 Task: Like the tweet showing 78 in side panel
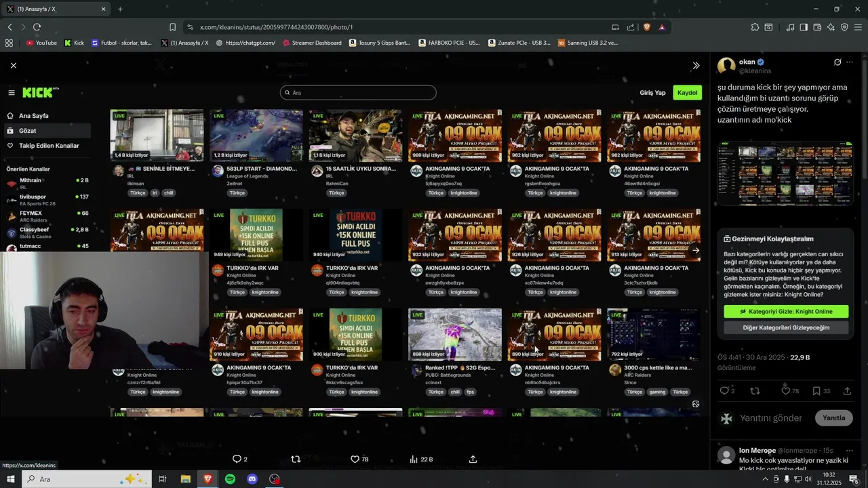click(785, 391)
